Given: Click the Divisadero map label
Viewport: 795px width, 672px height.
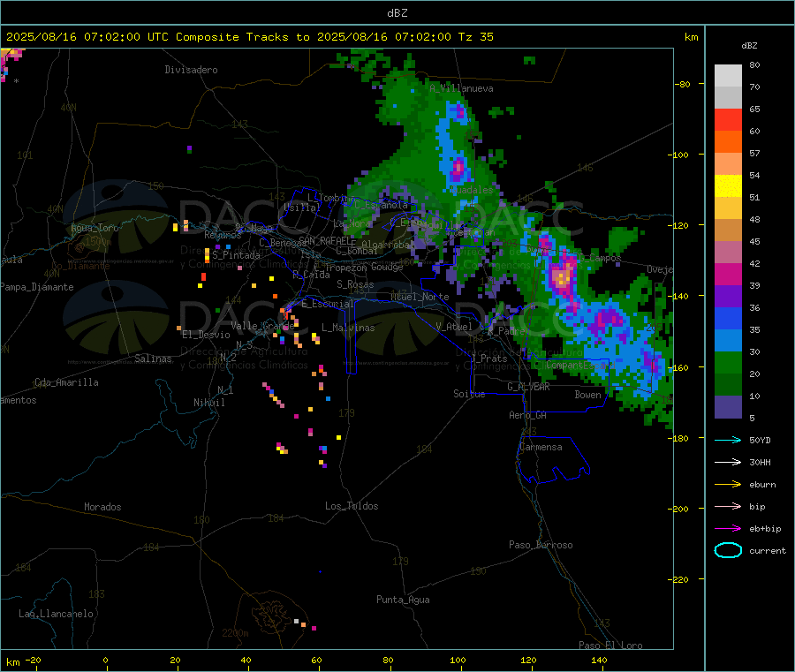Looking at the screenshot, I should (191, 70).
